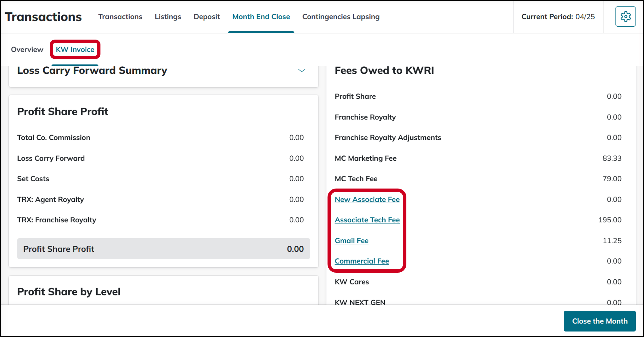644x337 pixels.
Task: Open the settings gear icon
Action: click(x=625, y=17)
